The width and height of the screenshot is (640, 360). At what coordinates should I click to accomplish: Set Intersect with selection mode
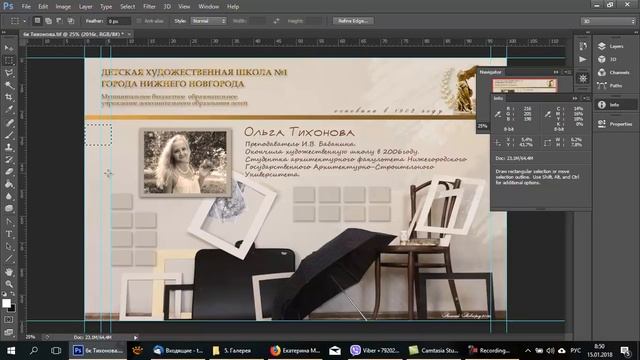[x=71, y=21]
